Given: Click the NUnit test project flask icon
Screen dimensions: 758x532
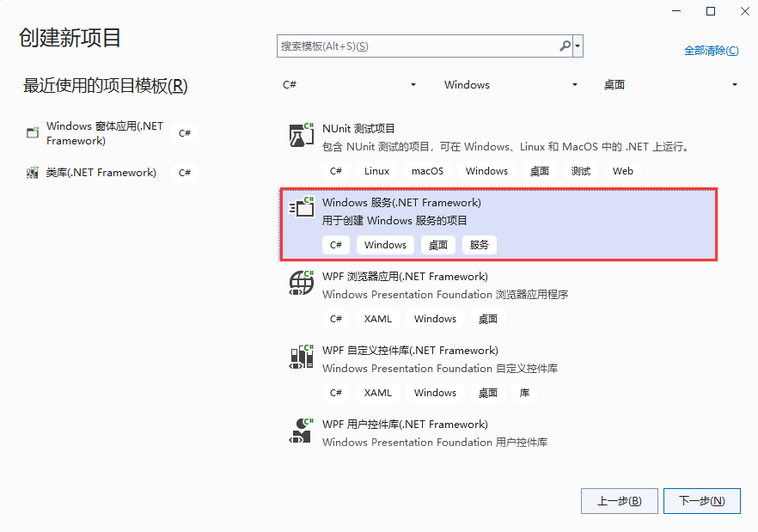Looking at the screenshot, I should click(302, 135).
